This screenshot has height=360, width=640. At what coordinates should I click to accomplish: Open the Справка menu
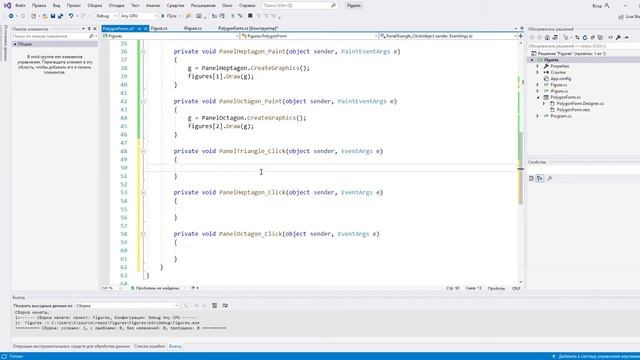(x=247, y=6)
